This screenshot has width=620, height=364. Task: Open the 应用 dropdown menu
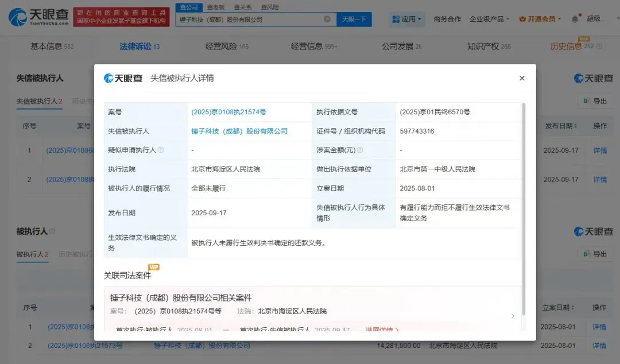pyautogui.click(x=407, y=19)
